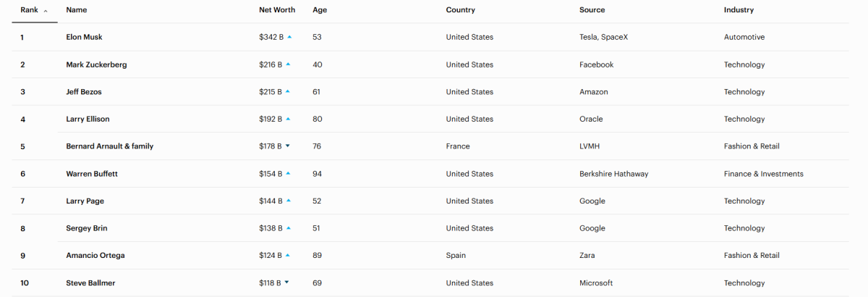Click the down arrow beside $118 B
The width and height of the screenshot is (868, 297).
tap(286, 283)
